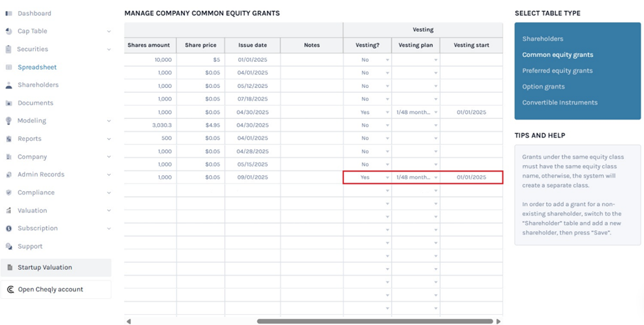The width and height of the screenshot is (644, 325).
Task: Click the Modeling lightbulb icon
Action: click(9, 121)
